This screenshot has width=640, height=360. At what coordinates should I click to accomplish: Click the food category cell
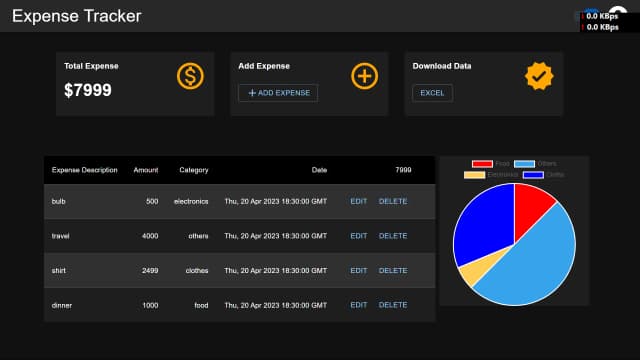coord(201,305)
